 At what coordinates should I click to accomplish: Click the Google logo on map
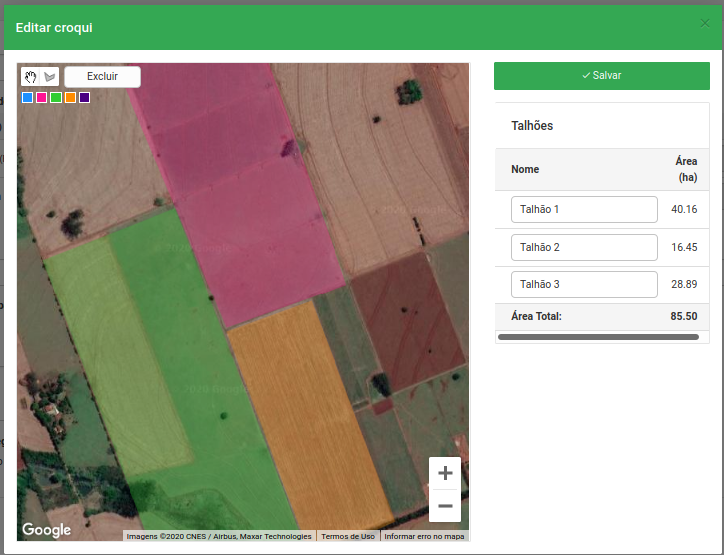tap(47, 530)
